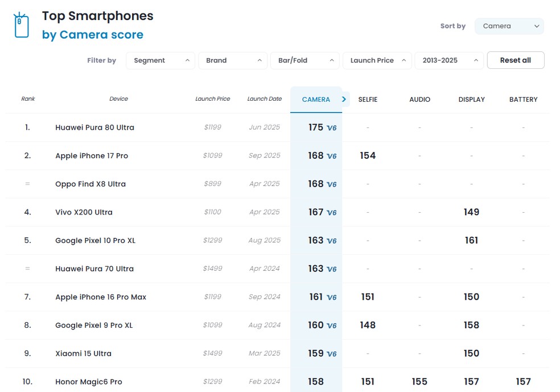Open Apple iPhone 17 Pro device link
560x392 pixels.
[x=92, y=156]
